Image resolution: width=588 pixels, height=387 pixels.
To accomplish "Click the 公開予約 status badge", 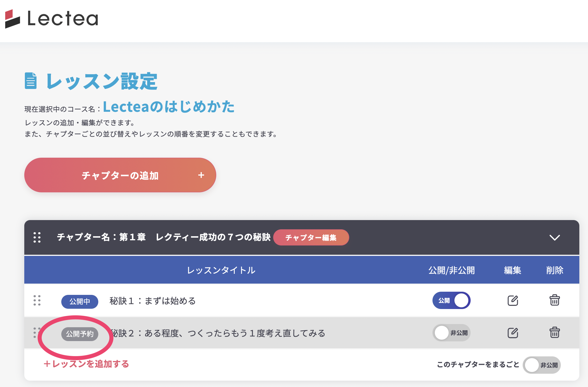I will click(x=80, y=334).
